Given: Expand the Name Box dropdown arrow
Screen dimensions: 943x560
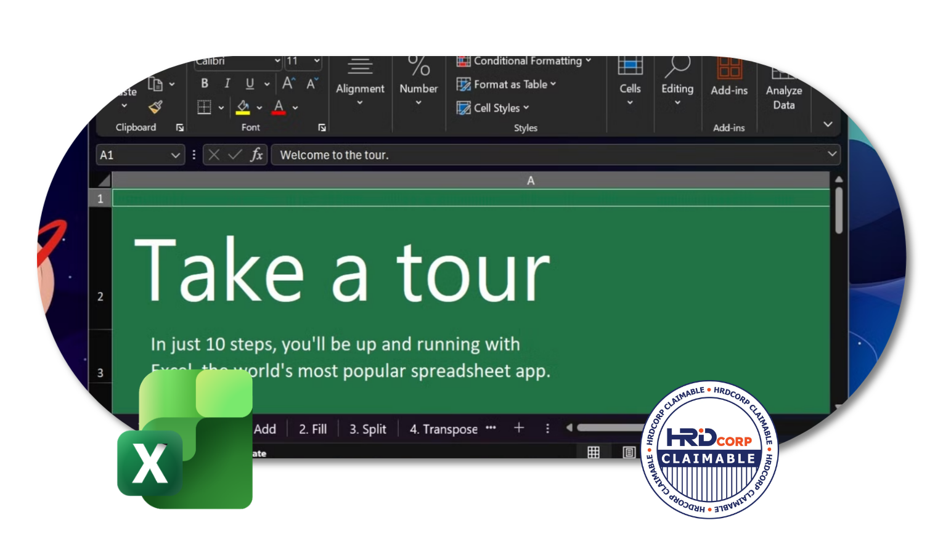Looking at the screenshot, I should click(x=175, y=155).
